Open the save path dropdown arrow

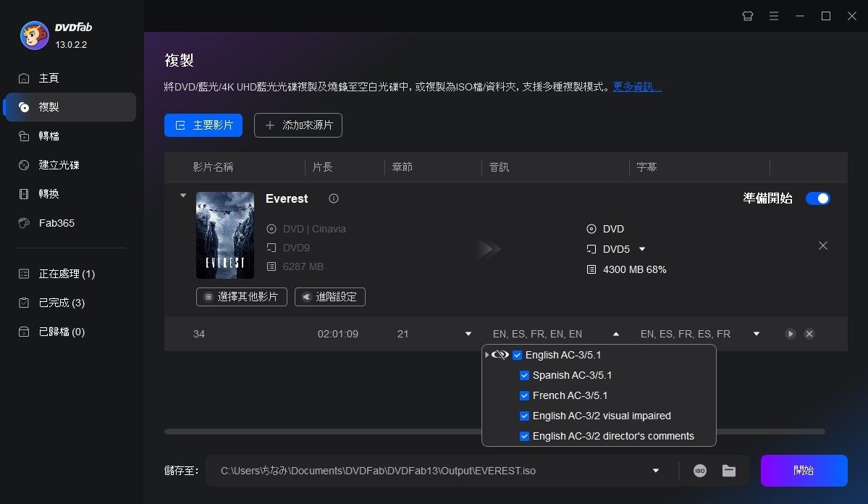(656, 471)
